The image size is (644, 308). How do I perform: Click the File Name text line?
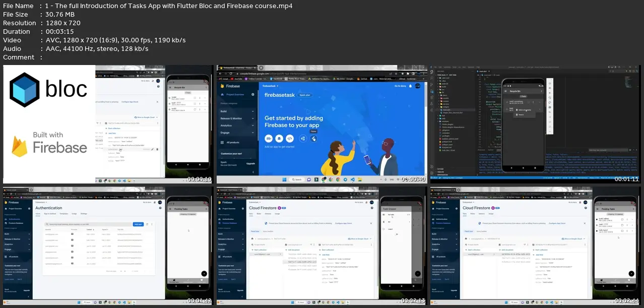pos(148,6)
